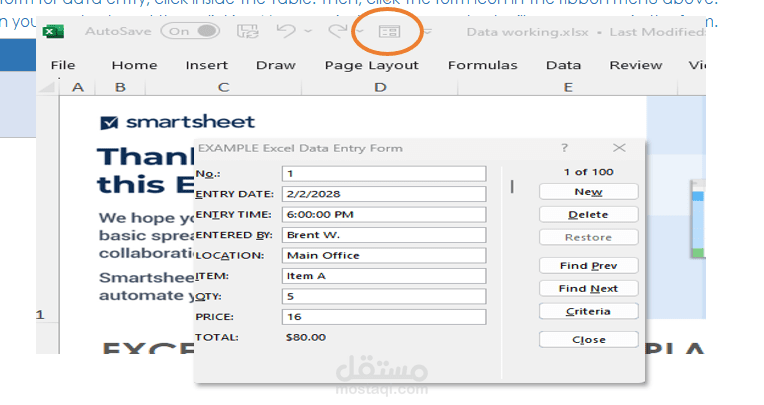The image size is (764, 405).
Task: Click the Excel app icon in title bar
Action: tap(53, 32)
